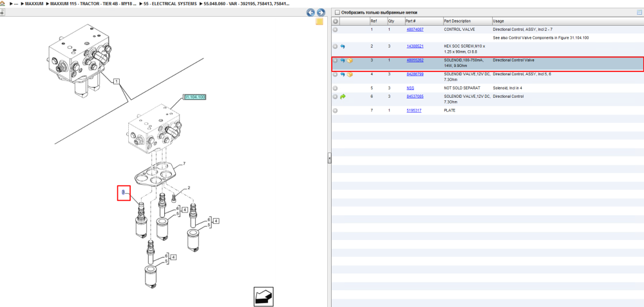This screenshot has height=307, width=644.
Task: Click green arrow icon in part 84537085 row
Action: pyautogui.click(x=343, y=97)
